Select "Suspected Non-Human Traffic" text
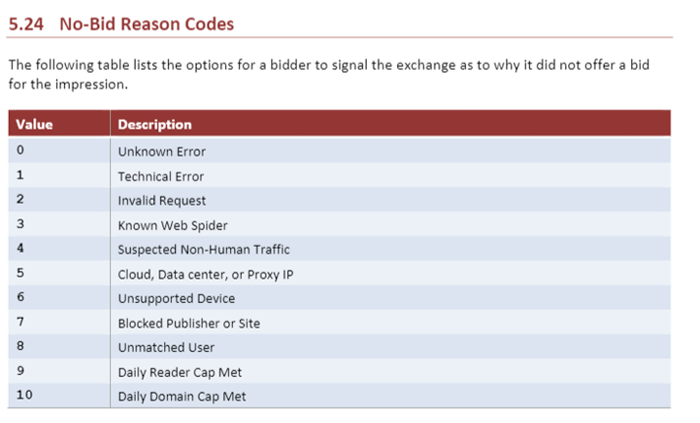This screenshot has width=700, height=423. 204,249
